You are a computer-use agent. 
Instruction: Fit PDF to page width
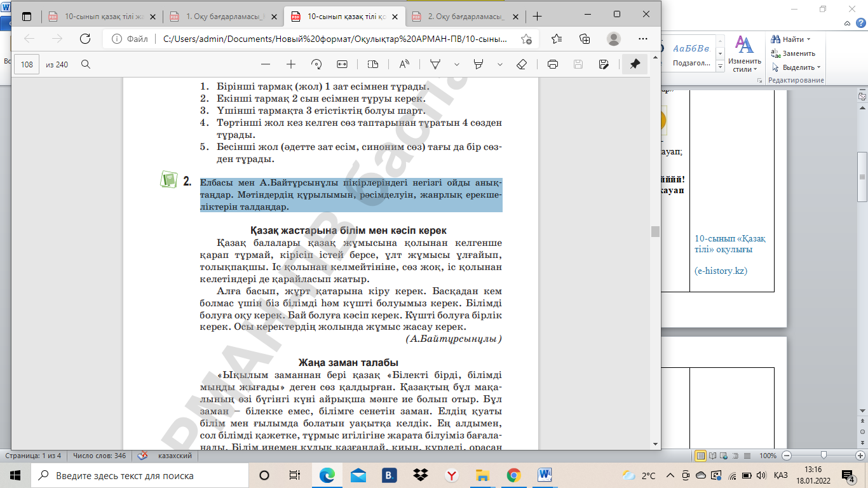click(342, 64)
